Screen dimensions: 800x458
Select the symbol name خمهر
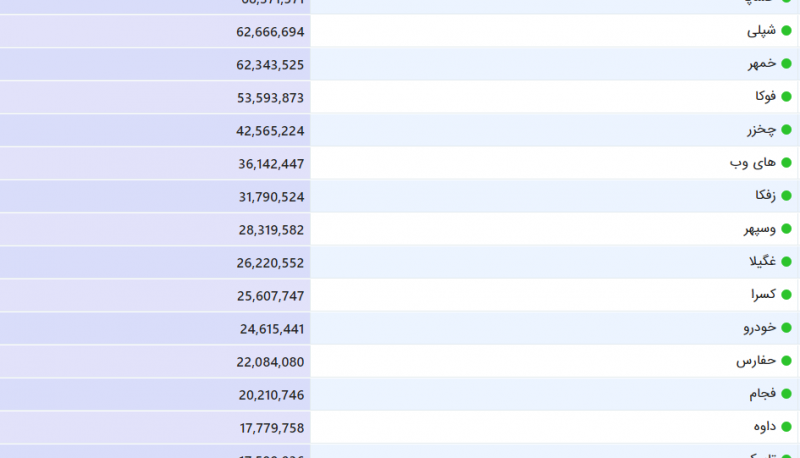(x=762, y=64)
